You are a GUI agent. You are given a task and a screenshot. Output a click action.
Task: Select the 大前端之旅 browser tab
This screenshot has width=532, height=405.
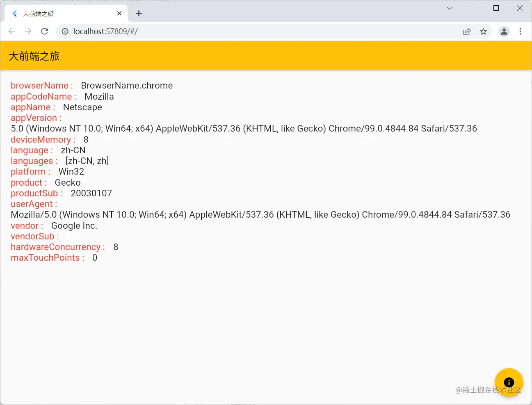click(66, 14)
